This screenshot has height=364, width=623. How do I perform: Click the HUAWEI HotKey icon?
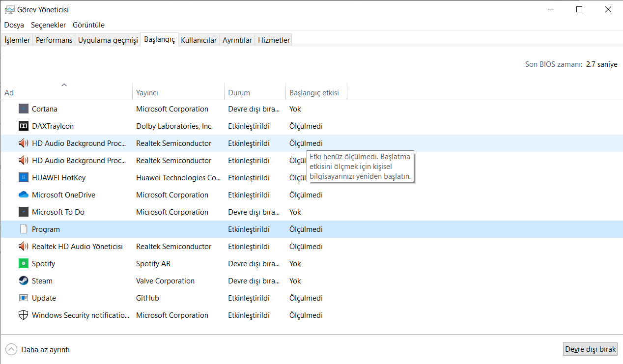[24, 178]
